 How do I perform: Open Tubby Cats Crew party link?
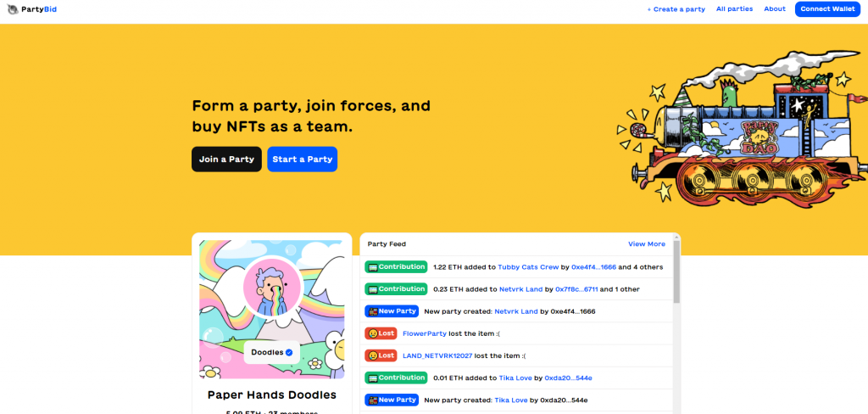tap(528, 267)
